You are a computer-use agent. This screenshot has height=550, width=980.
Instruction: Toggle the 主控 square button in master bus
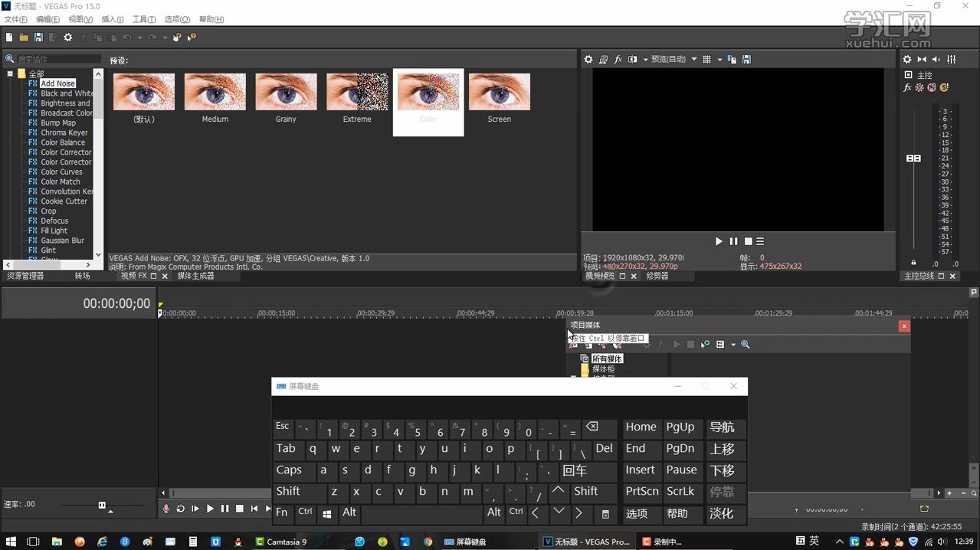908,75
